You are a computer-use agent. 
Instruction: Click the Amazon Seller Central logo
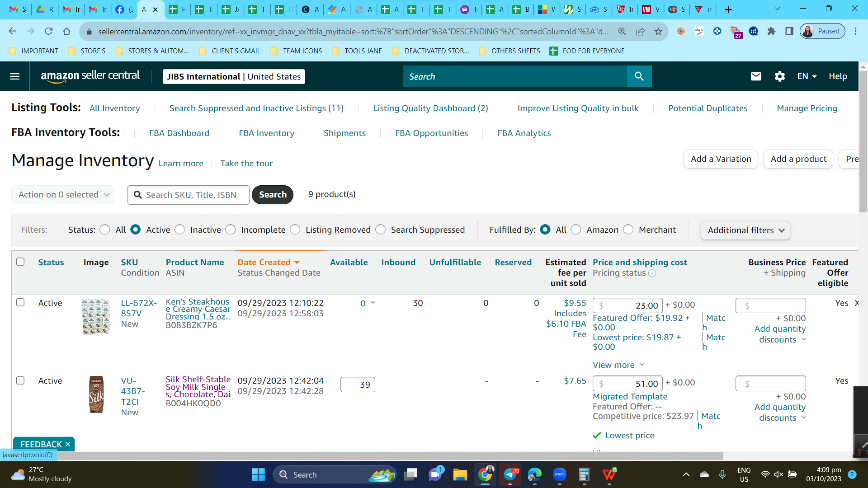tap(90, 76)
